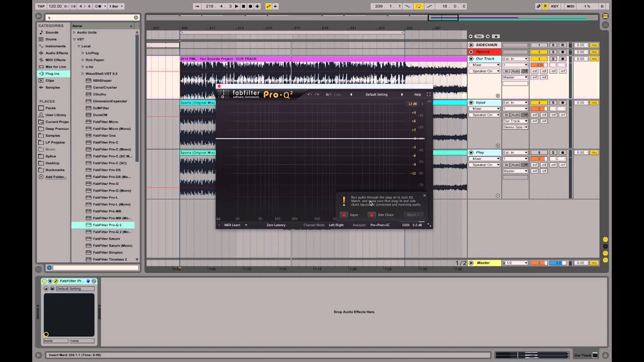Screen dimensions: 644x362
Task: Select Sounds category in browser
Action: point(52,32)
